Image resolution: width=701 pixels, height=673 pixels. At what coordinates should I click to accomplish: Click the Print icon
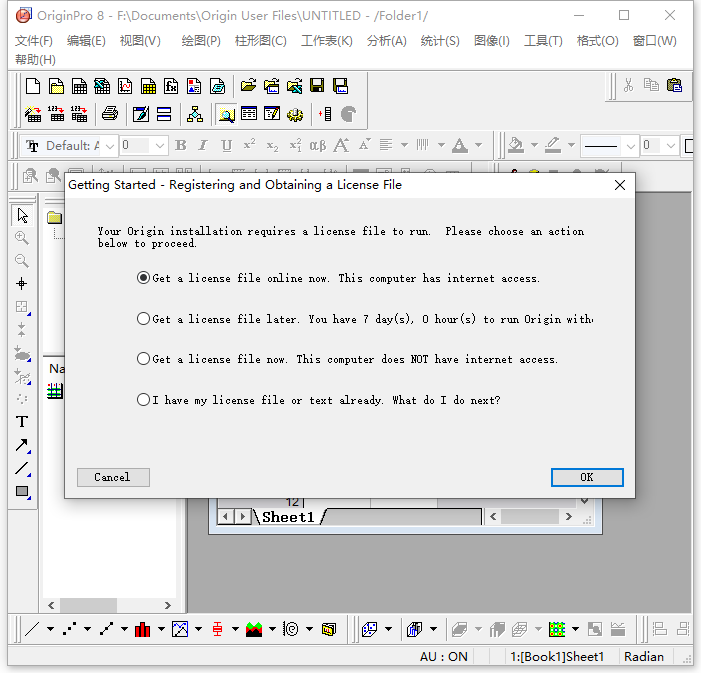pos(110,114)
